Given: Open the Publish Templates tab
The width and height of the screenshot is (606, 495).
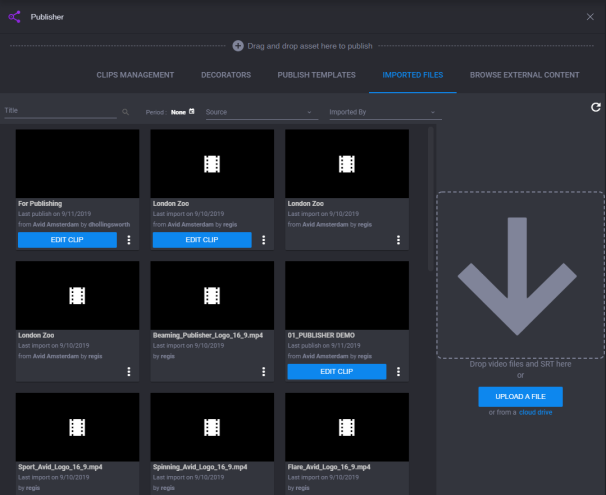Looking at the screenshot, I should coord(318,75).
